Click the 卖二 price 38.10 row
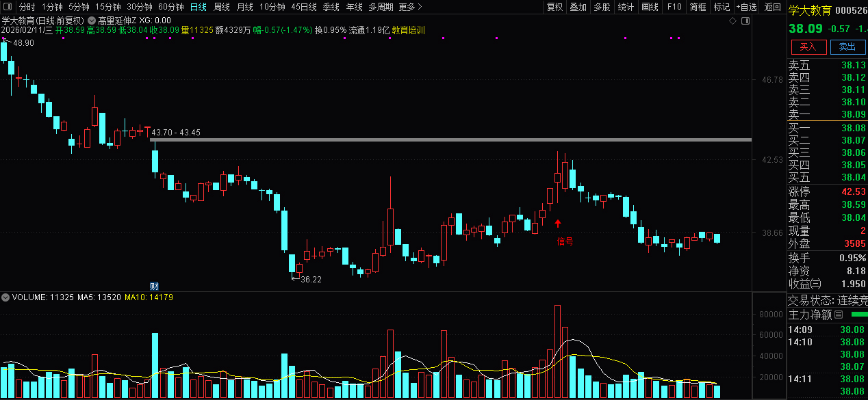Viewport: 868px width, 400px height. 828,102
